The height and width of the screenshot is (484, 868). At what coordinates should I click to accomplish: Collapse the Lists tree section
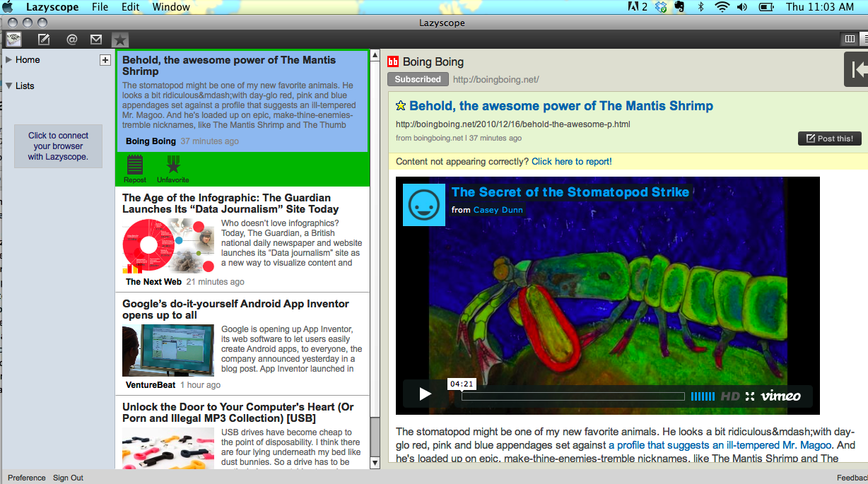point(9,86)
